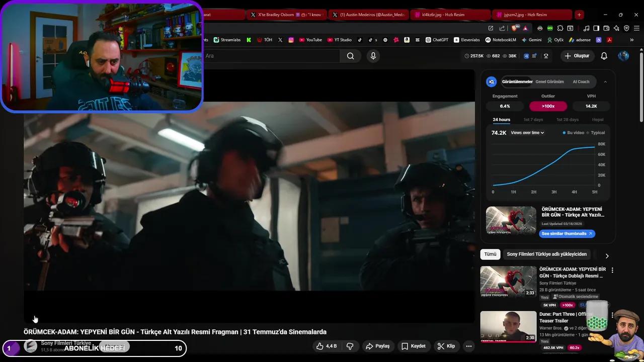The image size is (644, 362).
Task: Open ChatGPT from the bookmarks bar
Action: tap(438, 40)
